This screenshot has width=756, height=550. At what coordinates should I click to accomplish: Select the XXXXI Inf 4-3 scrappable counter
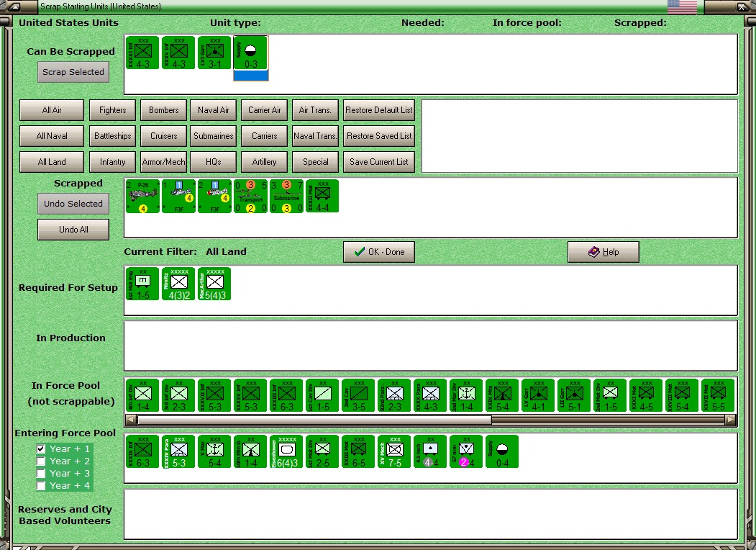click(x=142, y=53)
